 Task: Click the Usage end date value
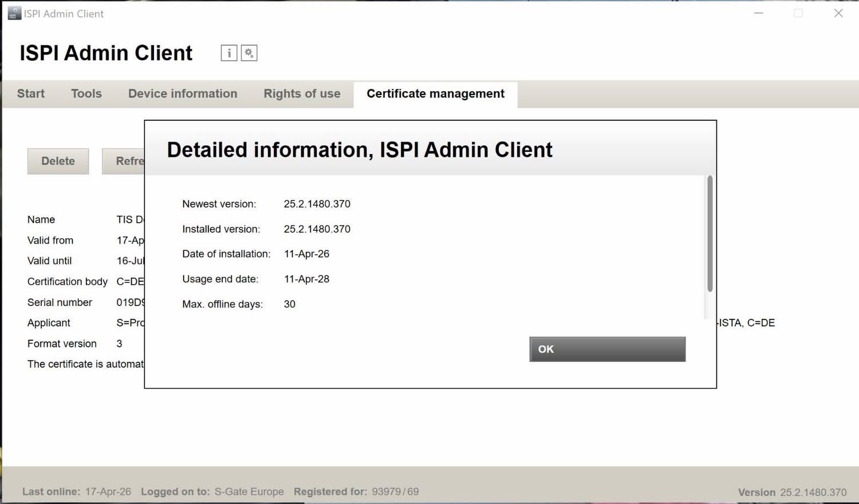click(306, 279)
